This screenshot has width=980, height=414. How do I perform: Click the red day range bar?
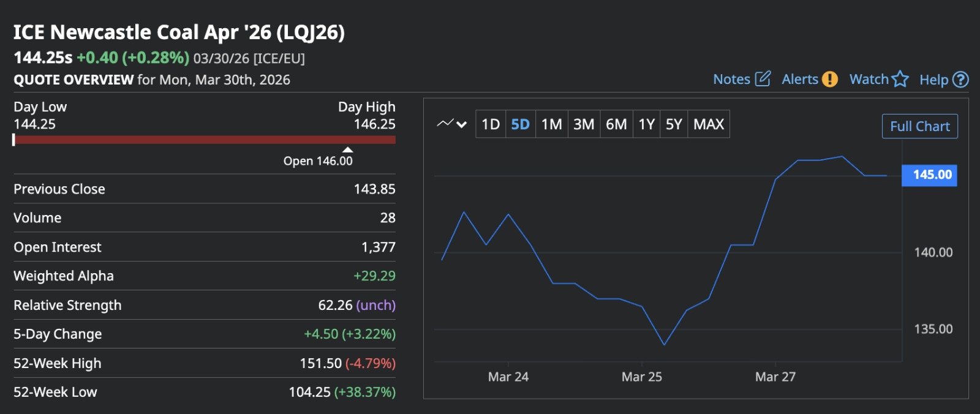(x=205, y=140)
